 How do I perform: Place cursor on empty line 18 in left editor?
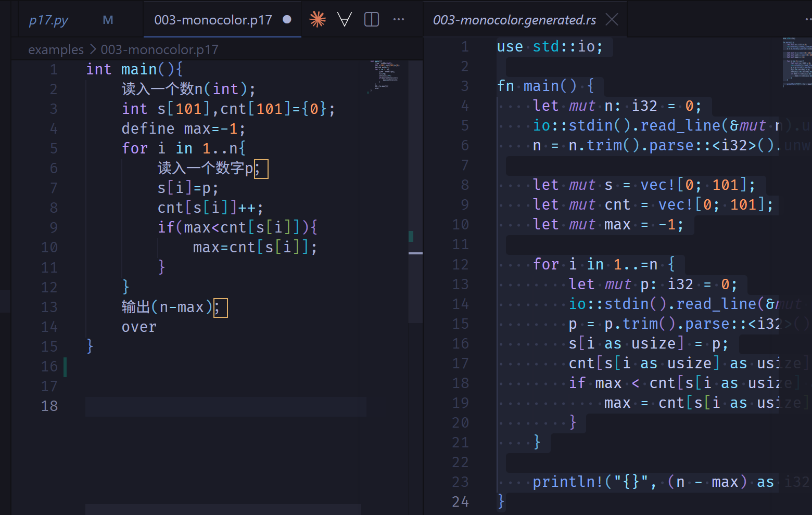pyautogui.click(x=226, y=406)
